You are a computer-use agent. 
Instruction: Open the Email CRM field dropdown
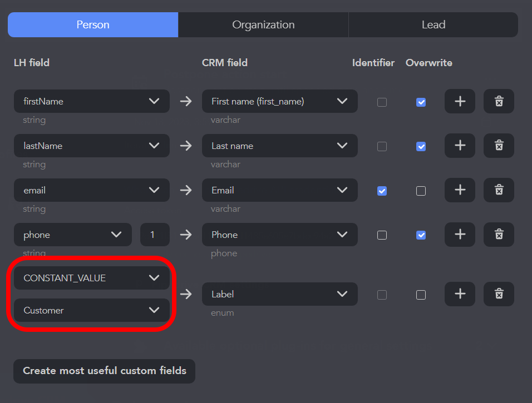coord(279,190)
